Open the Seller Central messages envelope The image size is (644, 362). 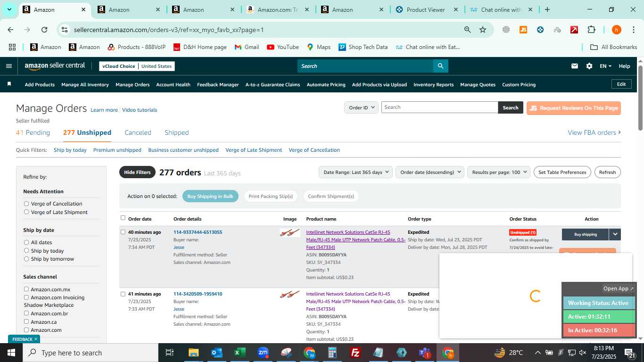tap(574, 66)
